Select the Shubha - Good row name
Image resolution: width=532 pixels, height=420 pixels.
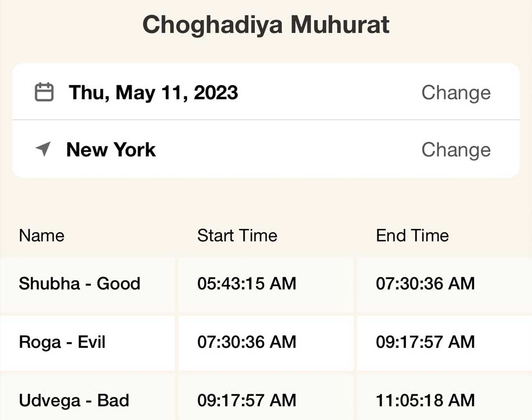[80, 283]
